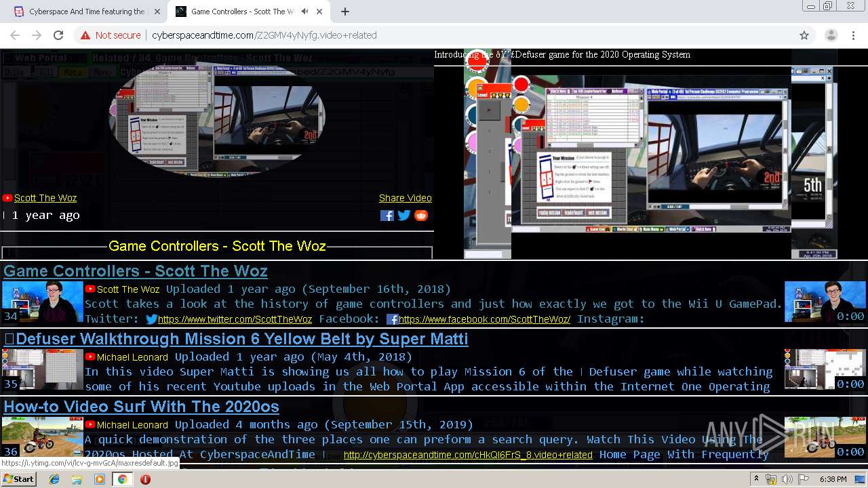
Task: Click YouTube icon in Scott The Woz row
Action: [x=90, y=289]
